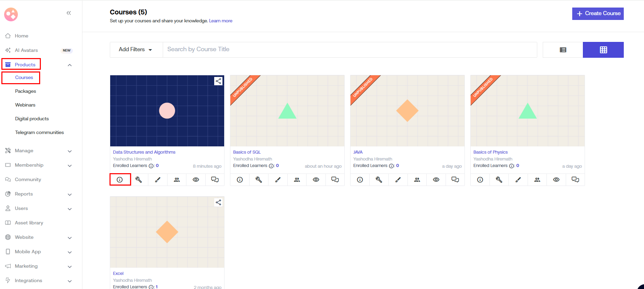Open the Learn more link
Viewport: 644px width, 289px height.
(220, 21)
